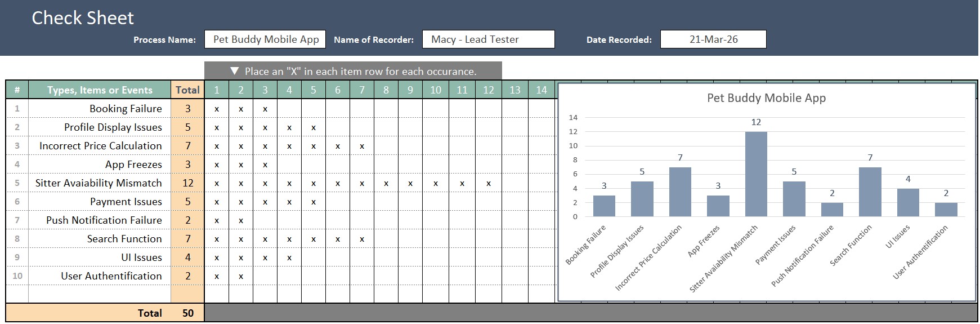Select the Check Sheet title text

coord(83,18)
